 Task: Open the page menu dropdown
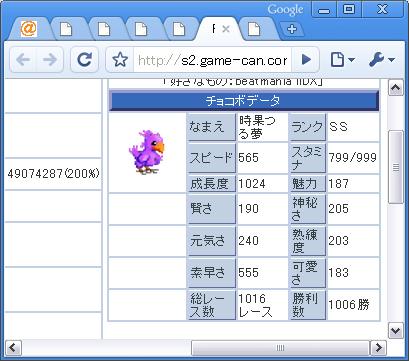click(x=343, y=60)
